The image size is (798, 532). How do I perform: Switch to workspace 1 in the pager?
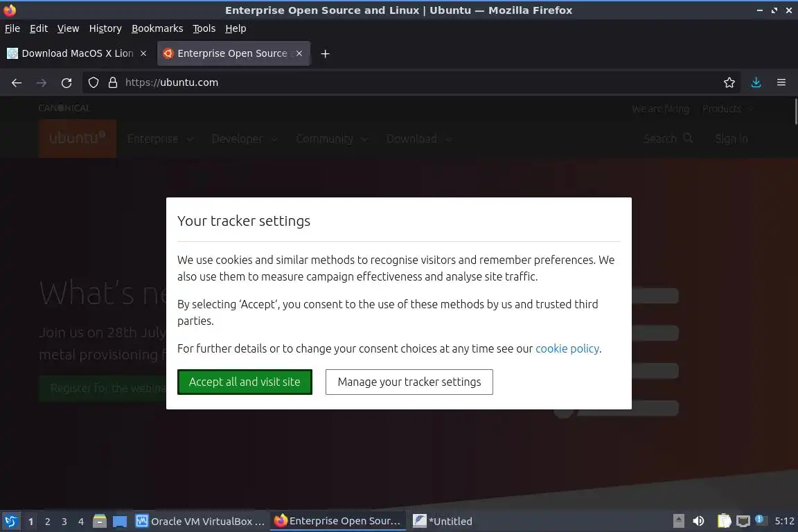(x=31, y=522)
